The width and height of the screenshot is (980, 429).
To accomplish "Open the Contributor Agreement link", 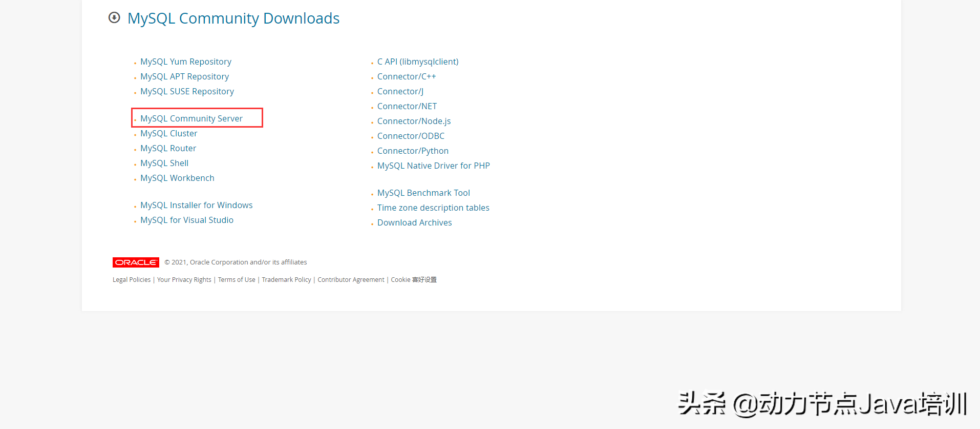I will point(351,280).
